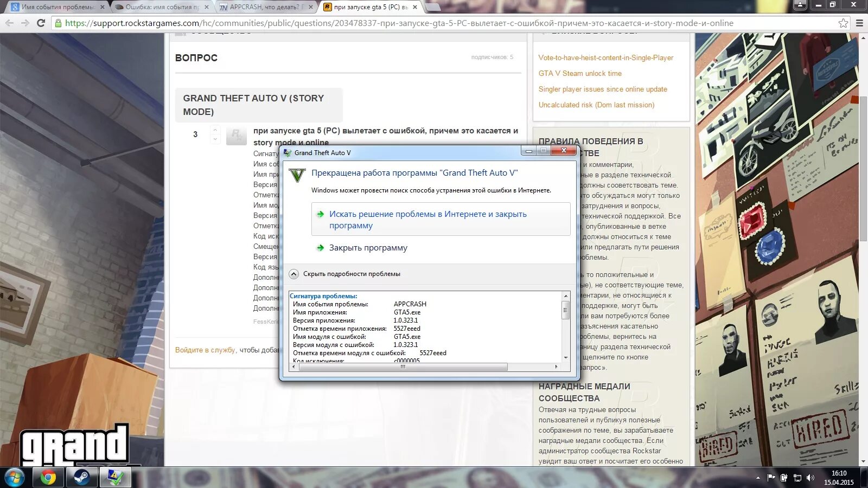Click the horizontal scrollbar thumb in details
Screen dimensions: 868x488
pyautogui.click(x=403, y=367)
